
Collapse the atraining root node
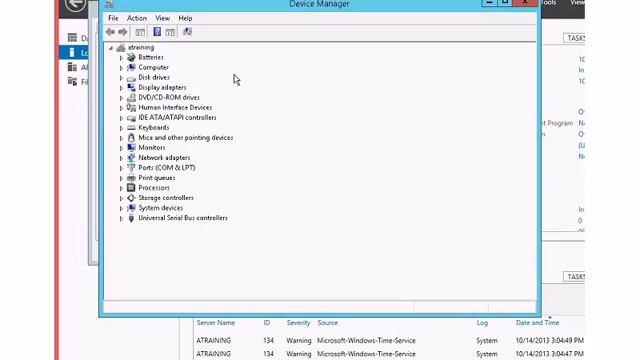[x=111, y=48]
